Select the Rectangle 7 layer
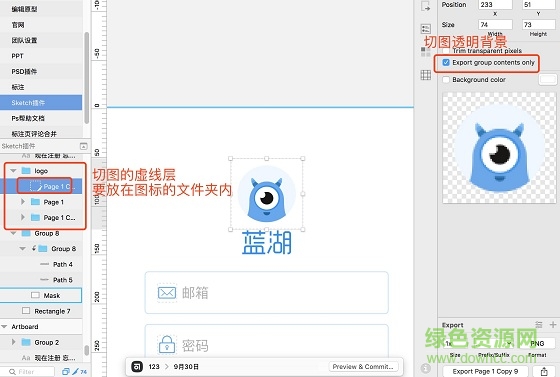This screenshot has height=377, width=560. (41, 311)
